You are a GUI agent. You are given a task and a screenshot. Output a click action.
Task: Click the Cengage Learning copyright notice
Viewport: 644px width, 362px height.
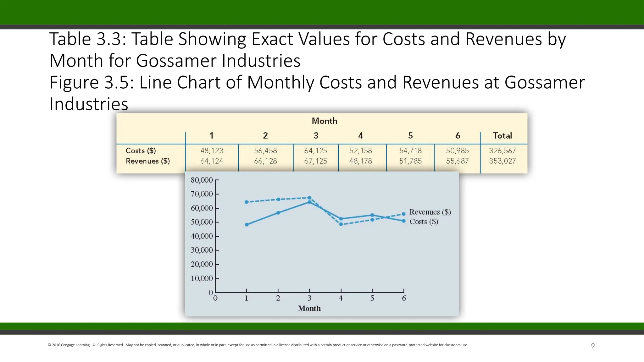point(258,345)
